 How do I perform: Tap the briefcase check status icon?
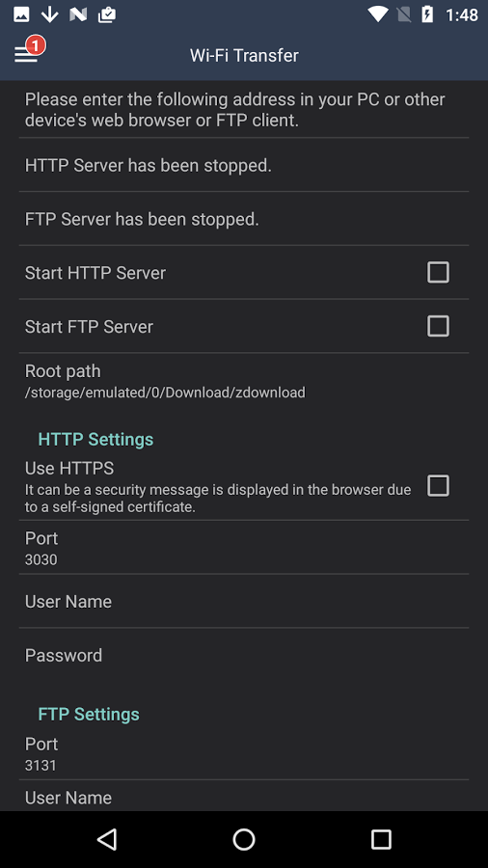click(107, 14)
